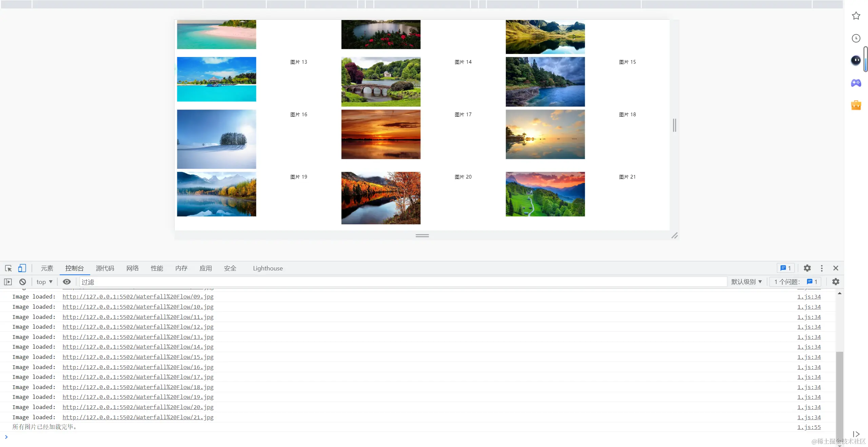The width and height of the screenshot is (868, 447).
Task: Click the clear console icon
Action: coord(23,282)
